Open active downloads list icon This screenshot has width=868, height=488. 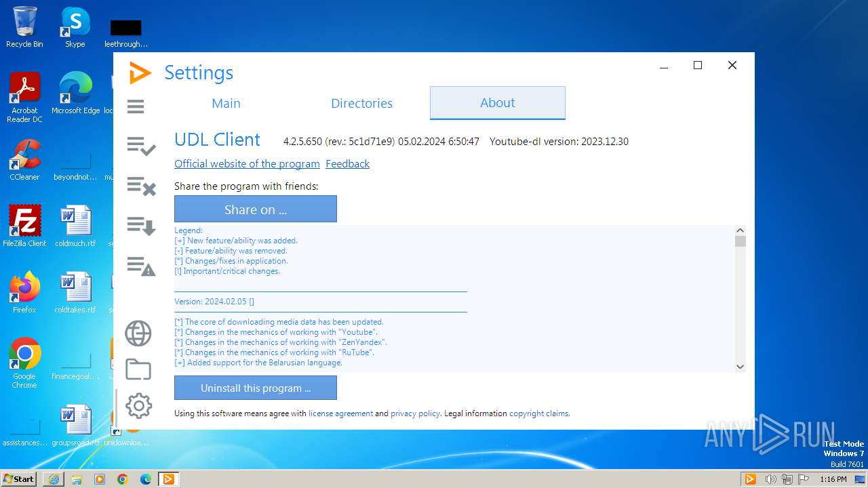point(141,226)
